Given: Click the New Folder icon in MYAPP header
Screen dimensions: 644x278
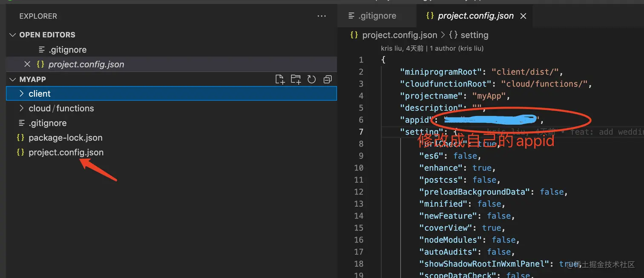Looking at the screenshot, I should 296,79.
